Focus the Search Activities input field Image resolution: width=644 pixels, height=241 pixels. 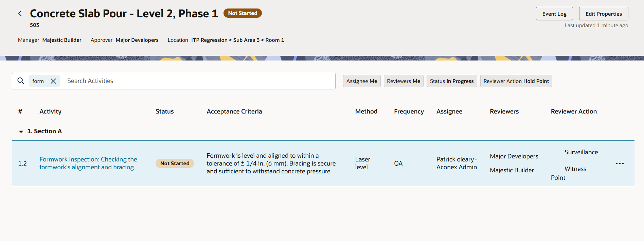[x=197, y=81]
